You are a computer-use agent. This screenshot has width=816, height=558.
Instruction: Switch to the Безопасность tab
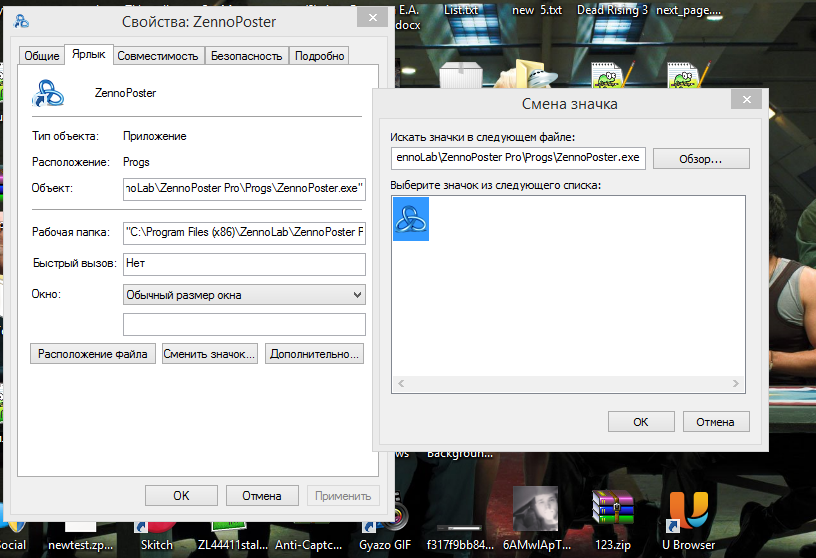(246, 56)
